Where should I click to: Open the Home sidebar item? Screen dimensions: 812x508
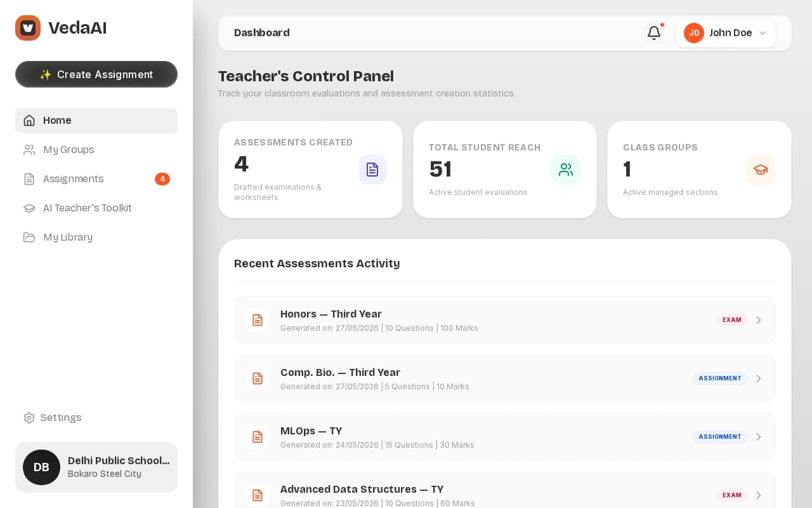96,121
